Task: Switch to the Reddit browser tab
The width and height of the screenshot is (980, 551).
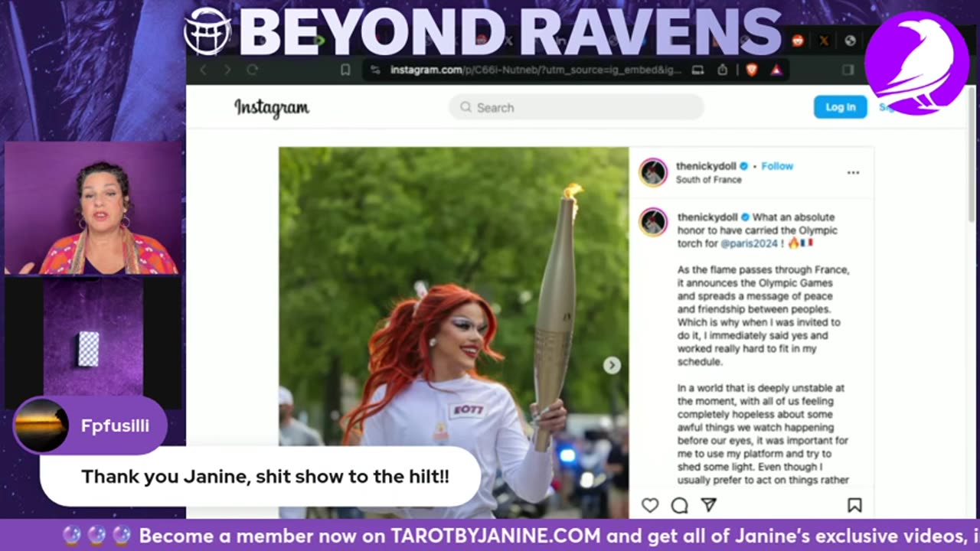Action: tap(798, 41)
